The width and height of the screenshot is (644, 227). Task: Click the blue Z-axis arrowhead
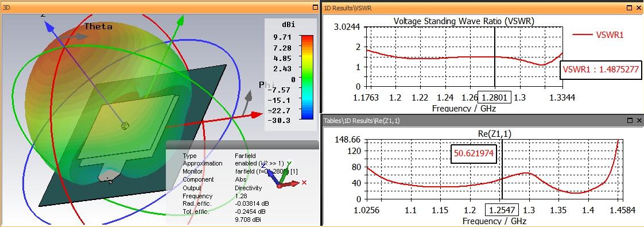coord(49,27)
